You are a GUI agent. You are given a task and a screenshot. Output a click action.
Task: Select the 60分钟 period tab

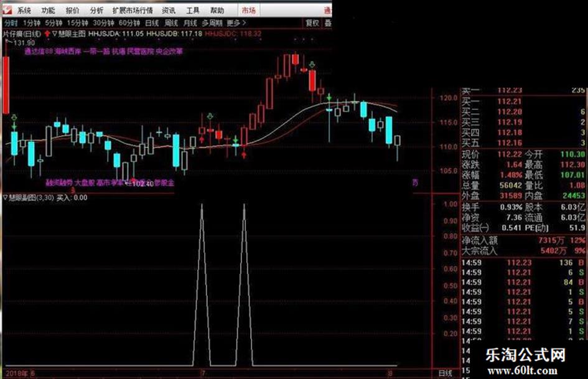tap(129, 23)
